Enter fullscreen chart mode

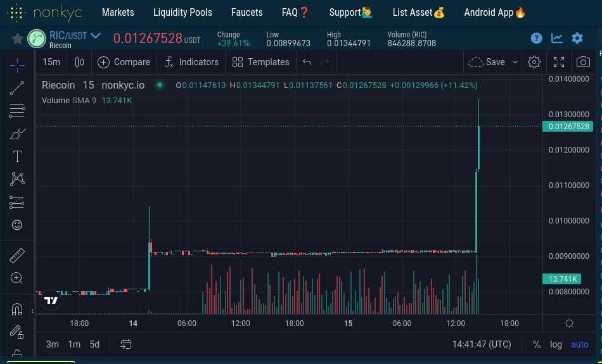click(559, 62)
